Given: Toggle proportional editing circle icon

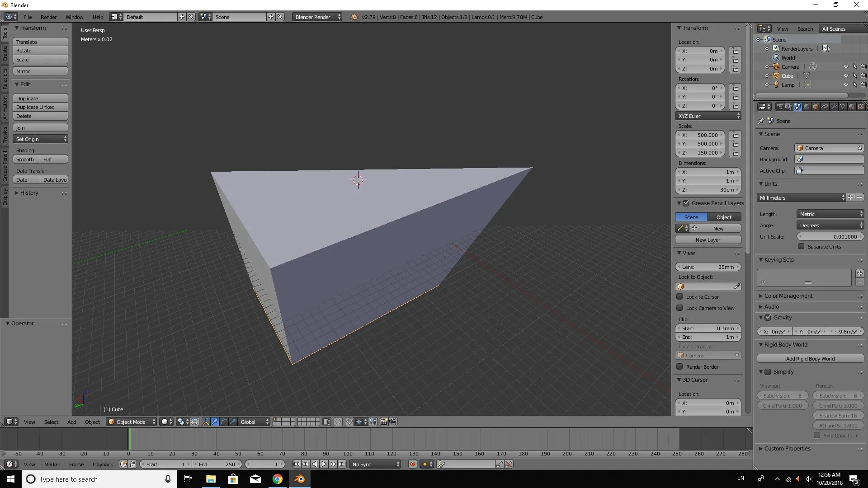Looking at the screenshot, I should [x=338, y=422].
